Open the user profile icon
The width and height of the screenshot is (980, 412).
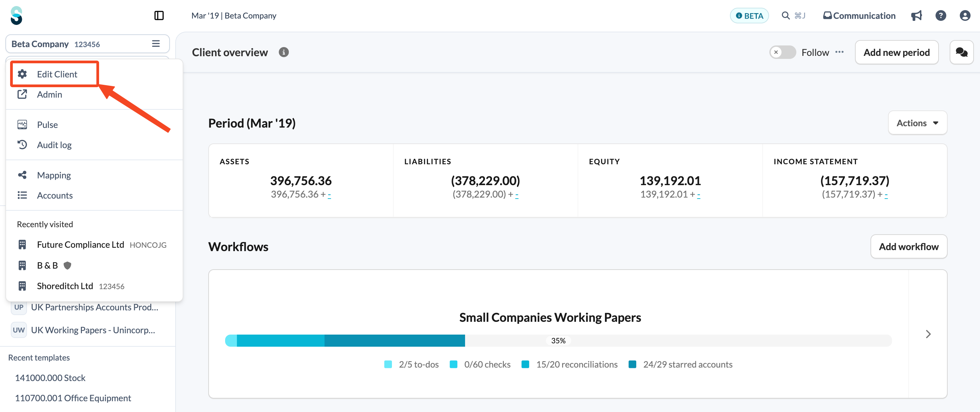pos(965,15)
